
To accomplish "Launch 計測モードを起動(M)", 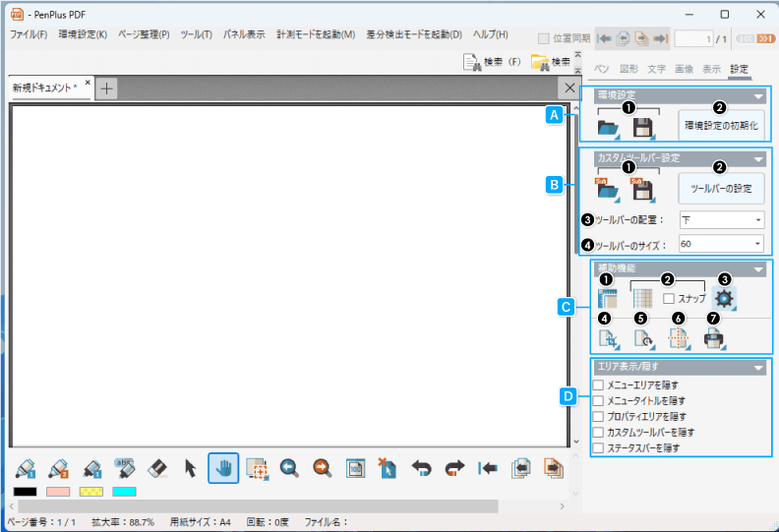I will tap(316, 34).
